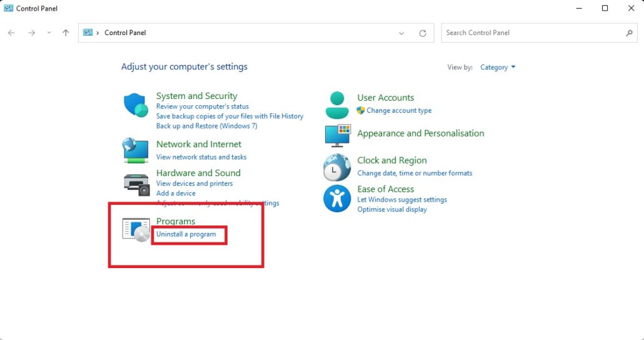This screenshot has width=644, height=340.
Task: Refresh the Control Panel view
Action: [x=423, y=33]
